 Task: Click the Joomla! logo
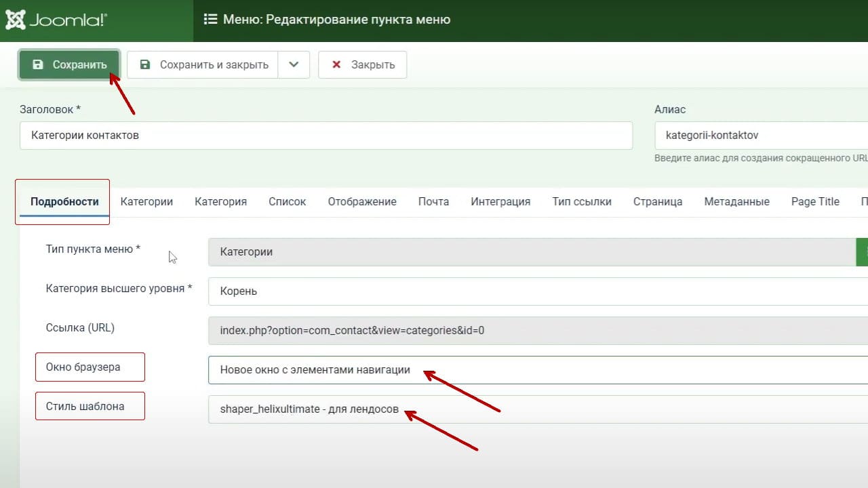click(56, 20)
